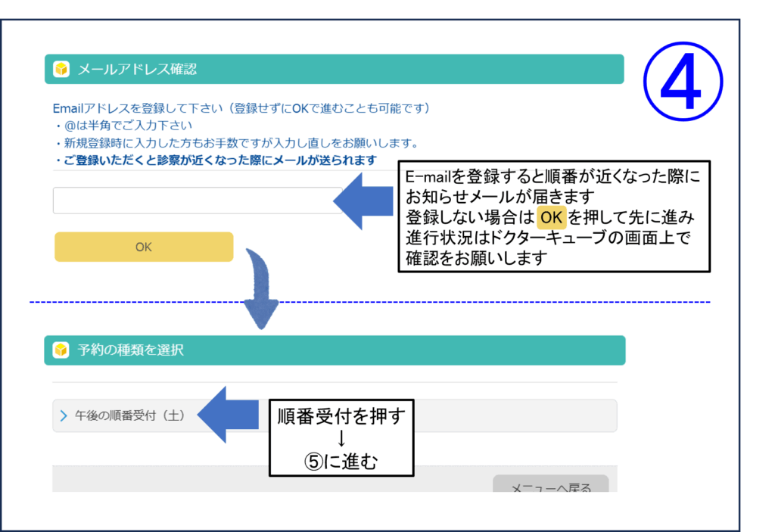Click the small ↓ arrow in 順番受付 callout
This screenshot has height=532, width=775.
[x=341, y=440]
